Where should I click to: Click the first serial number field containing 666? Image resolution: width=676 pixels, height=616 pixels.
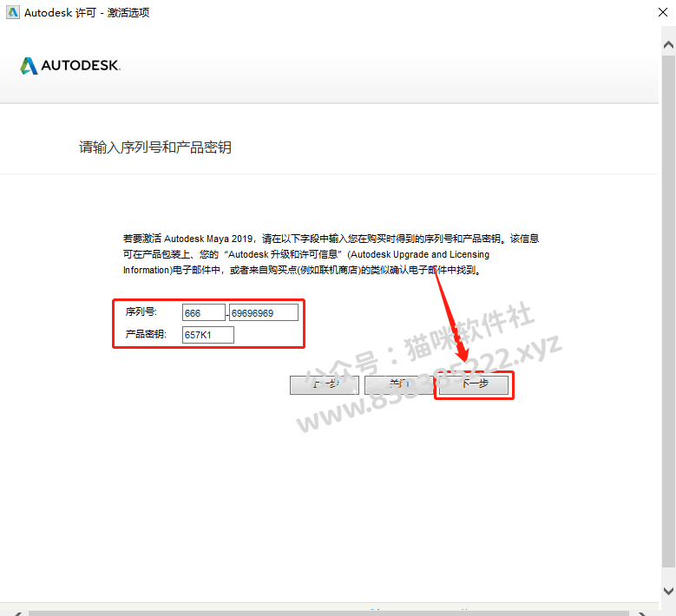tap(203, 312)
